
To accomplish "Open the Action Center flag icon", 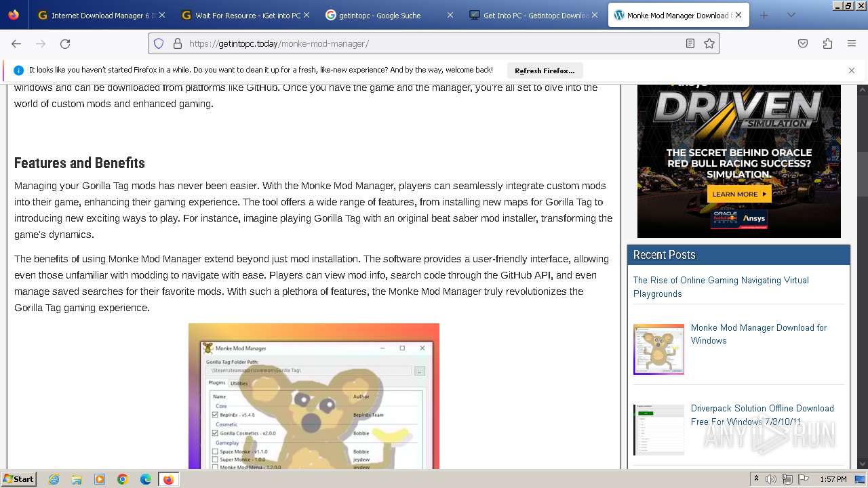I will click(804, 479).
